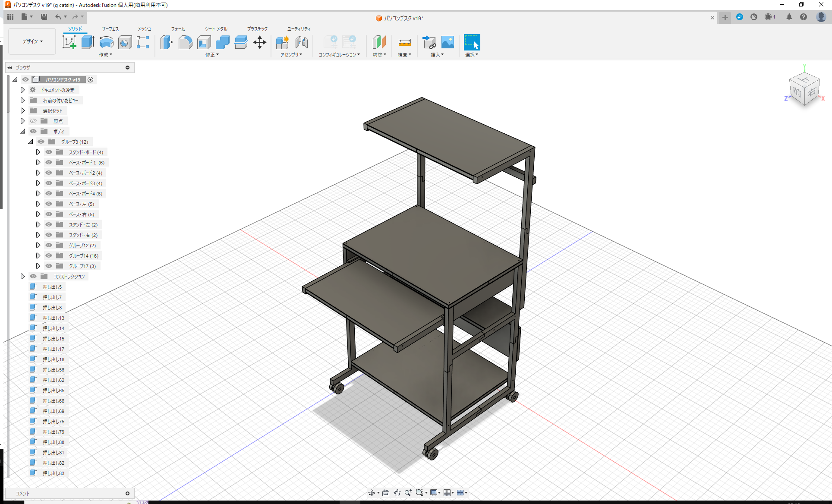This screenshot has width=832, height=504.
Task: Open the display settings monitor control
Action: (x=434, y=492)
